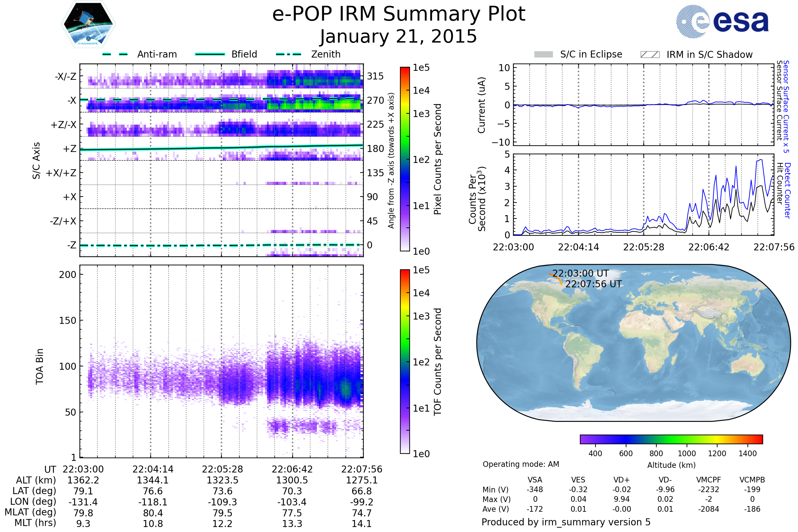
Task: Click the Bfield solid line legend marker
Action: click(x=210, y=54)
